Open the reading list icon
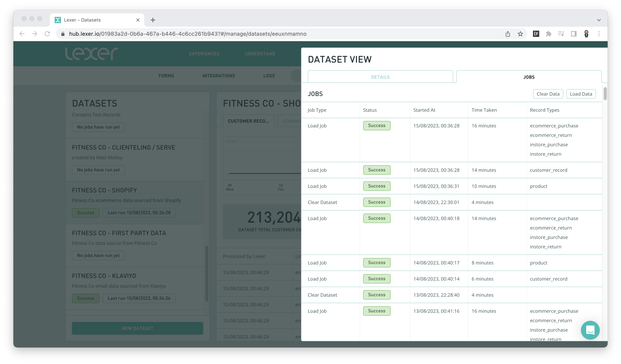The height and width of the screenshot is (364, 621). (x=561, y=34)
